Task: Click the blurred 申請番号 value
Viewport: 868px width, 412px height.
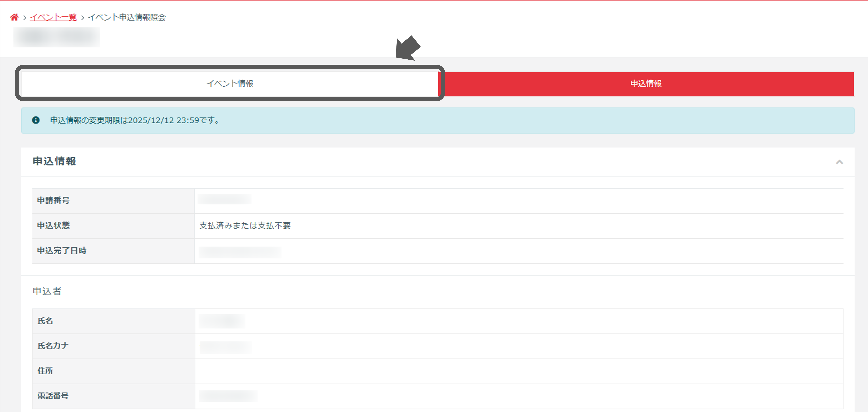Action: pyautogui.click(x=224, y=199)
